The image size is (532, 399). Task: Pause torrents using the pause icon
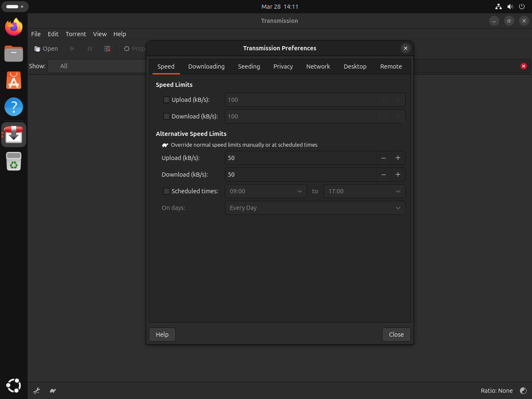point(89,49)
